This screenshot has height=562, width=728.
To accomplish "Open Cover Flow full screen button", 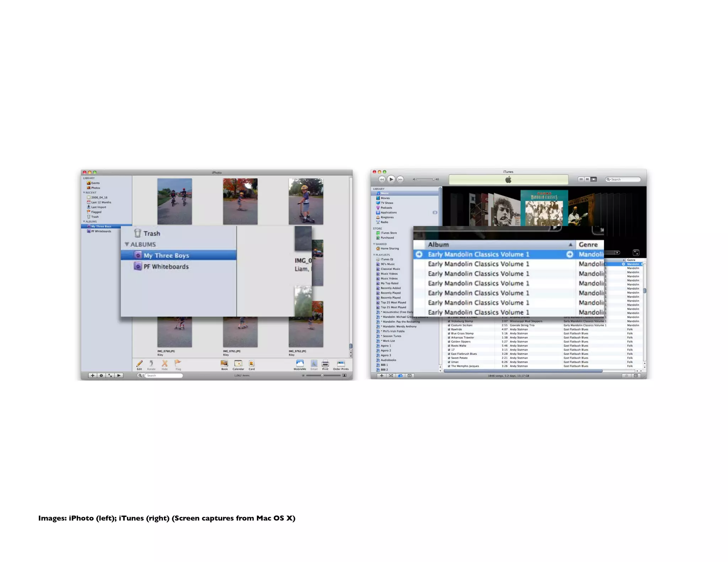I will [x=636, y=253].
